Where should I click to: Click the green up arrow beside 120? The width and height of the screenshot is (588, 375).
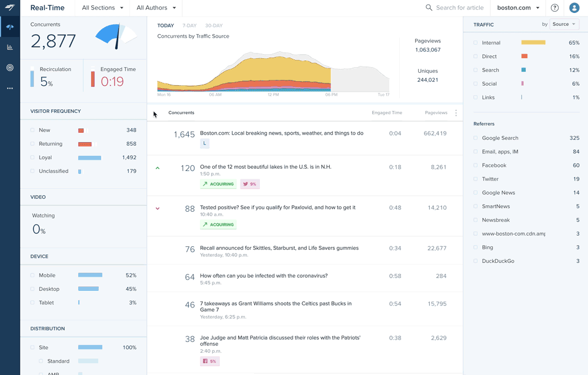coord(158,168)
